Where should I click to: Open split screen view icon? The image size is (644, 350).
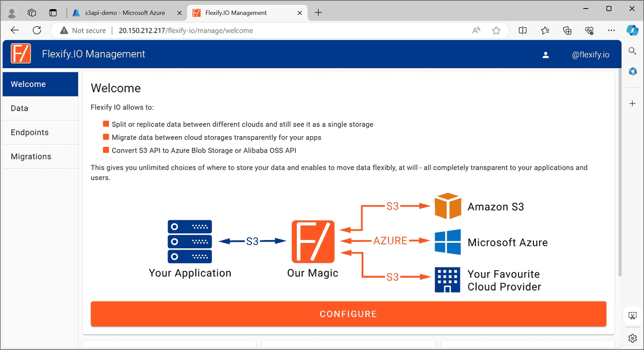pos(522,31)
